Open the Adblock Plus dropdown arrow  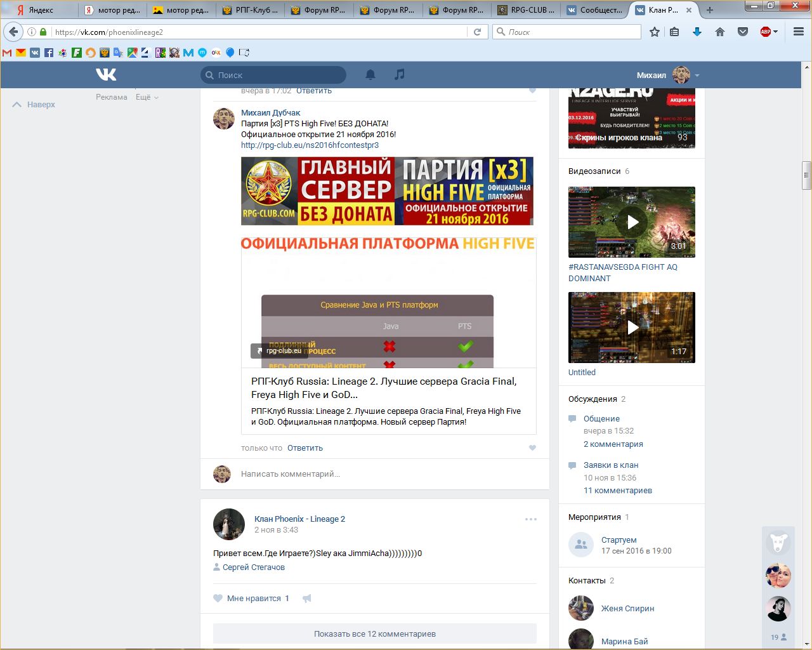[775, 32]
